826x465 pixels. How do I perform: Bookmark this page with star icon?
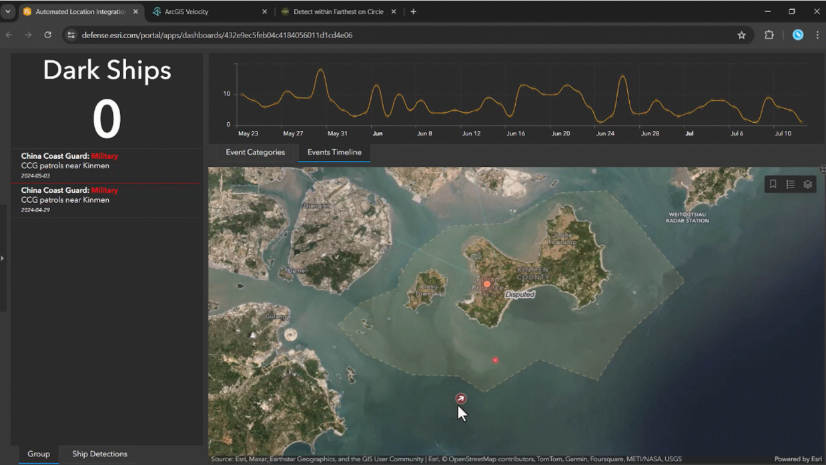click(x=741, y=35)
